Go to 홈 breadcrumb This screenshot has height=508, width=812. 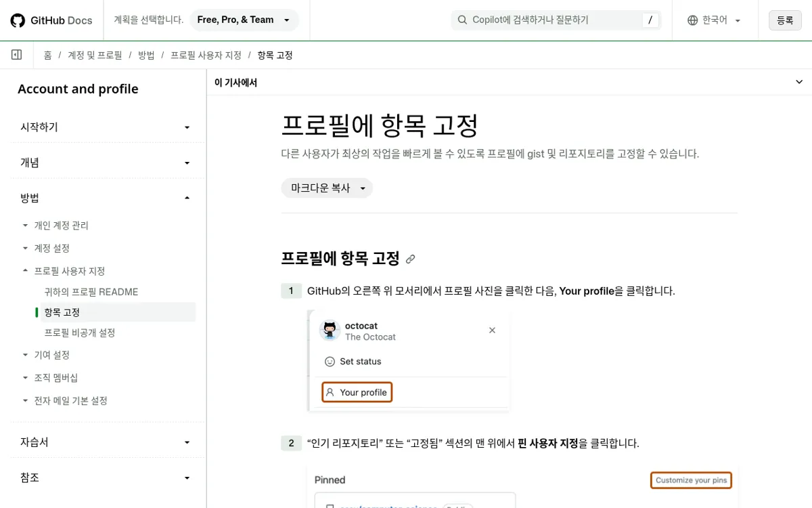(x=47, y=55)
